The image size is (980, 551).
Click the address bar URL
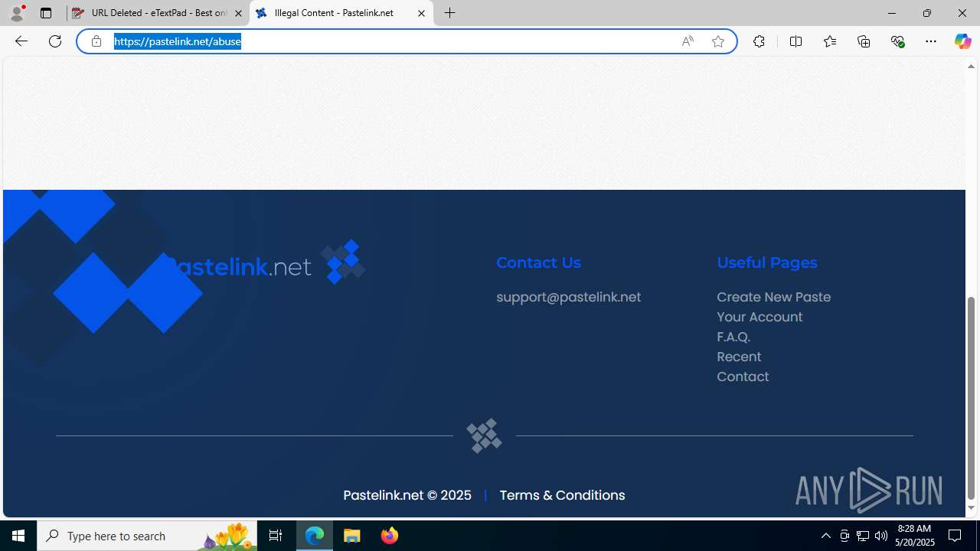coord(178,41)
